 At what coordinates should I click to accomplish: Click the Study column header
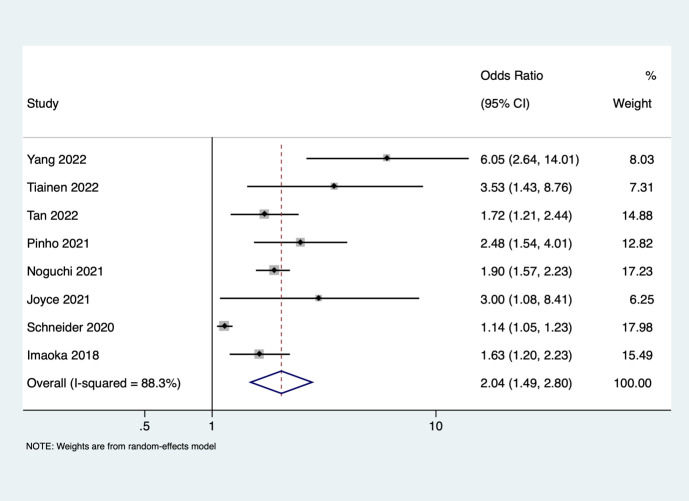(x=43, y=104)
